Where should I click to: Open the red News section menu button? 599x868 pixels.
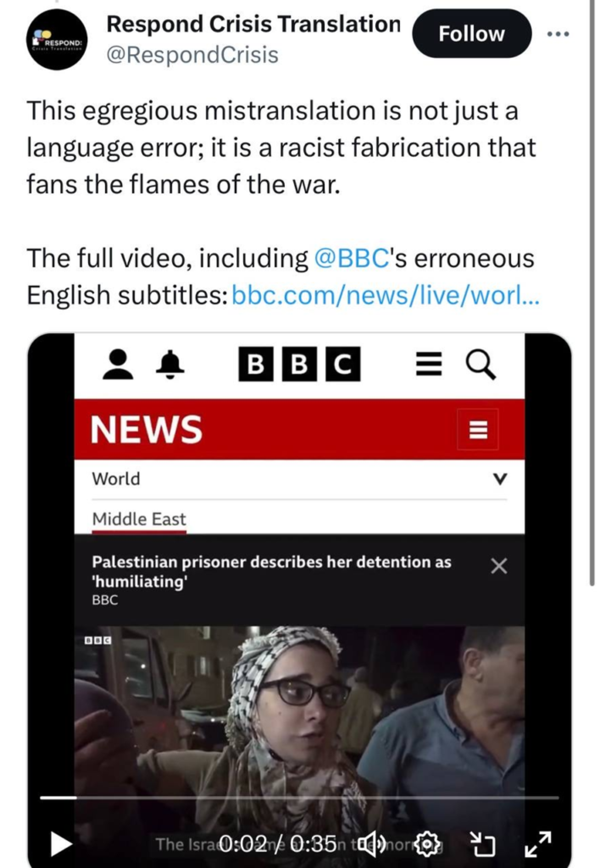point(478,429)
